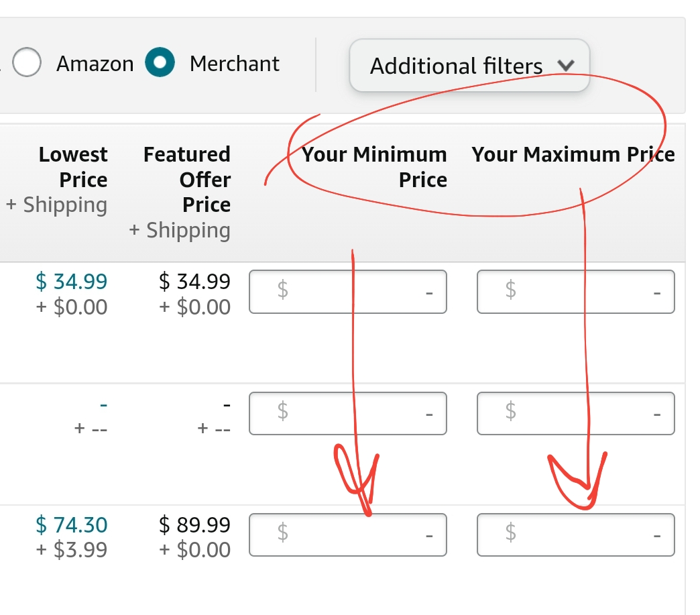Click the featured offer price showing $89.99
Screen dimensions: 700x615
[x=194, y=525]
